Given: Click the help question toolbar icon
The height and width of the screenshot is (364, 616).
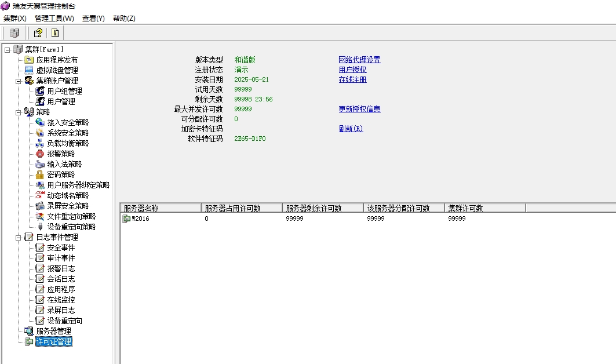Looking at the screenshot, I should [x=38, y=33].
